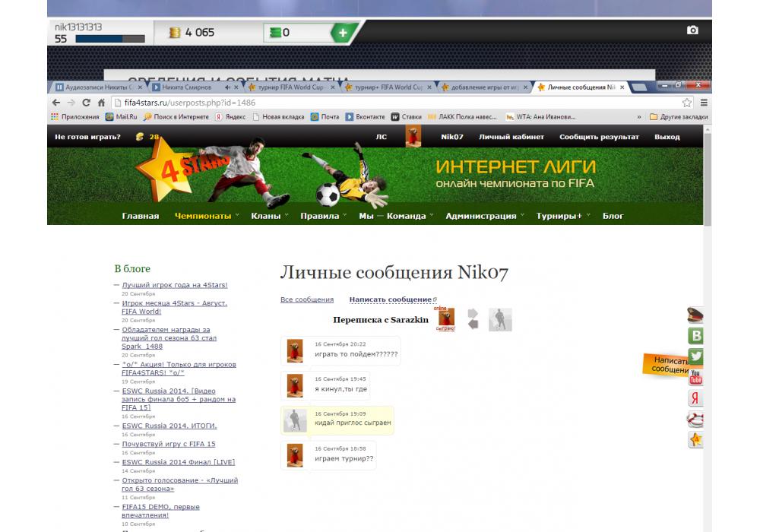This screenshot has height=532, width=760.
Task: Open the Другие закладки folder
Action: (x=679, y=117)
